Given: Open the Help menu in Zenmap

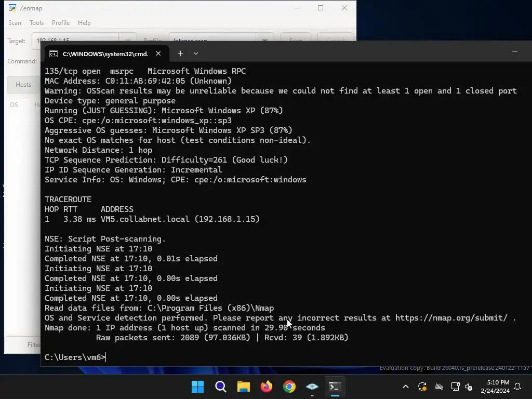Looking at the screenshot, I should 84,23.
